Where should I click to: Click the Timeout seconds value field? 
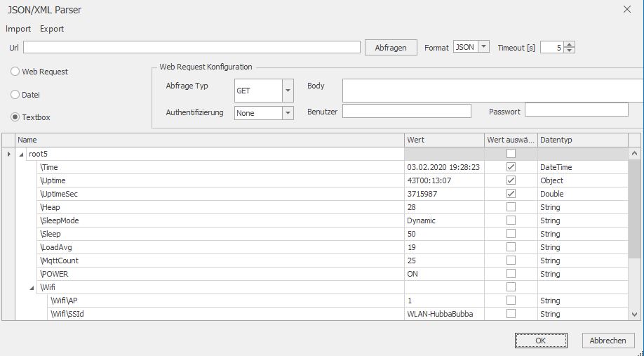(552, 48)
